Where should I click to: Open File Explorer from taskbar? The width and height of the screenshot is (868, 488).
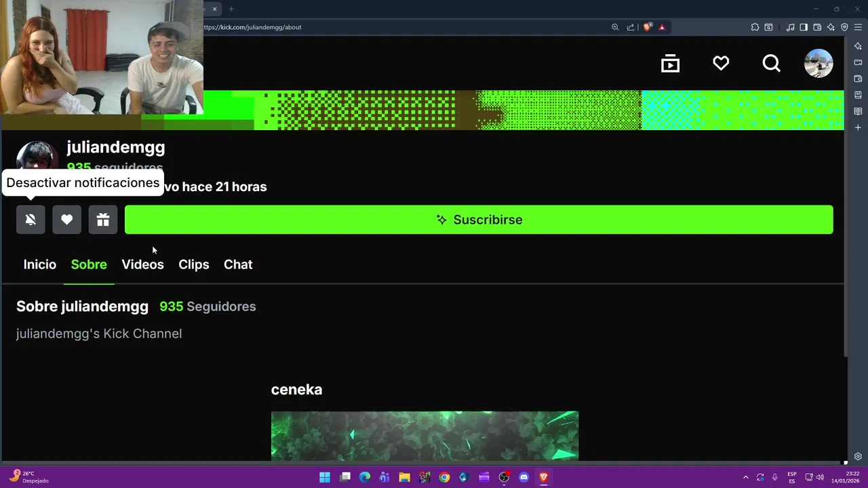coord(405,477)
